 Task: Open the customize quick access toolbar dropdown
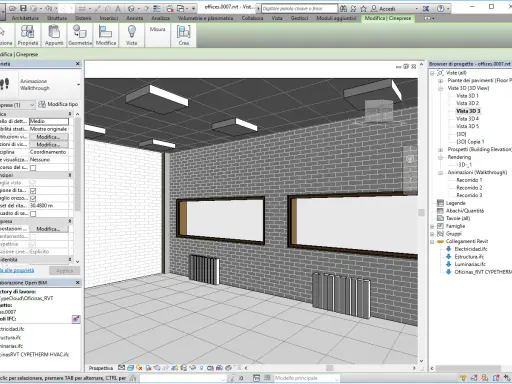pyautogui.click(x=193, y=8)
